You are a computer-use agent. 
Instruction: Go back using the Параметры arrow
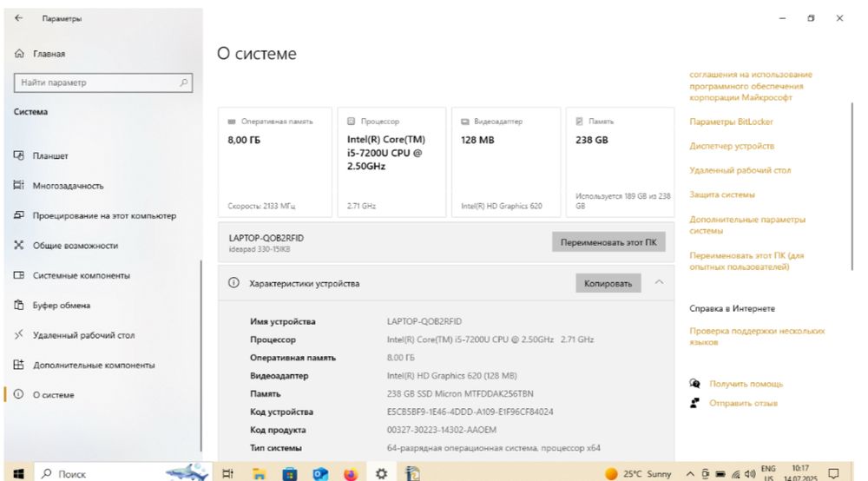point(19,18)
